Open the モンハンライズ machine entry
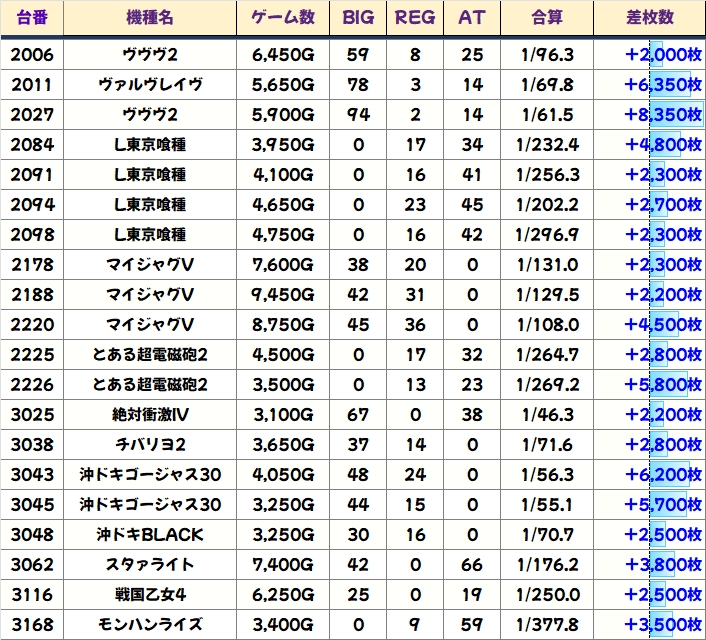706x640 pixels. coord(149,624)
